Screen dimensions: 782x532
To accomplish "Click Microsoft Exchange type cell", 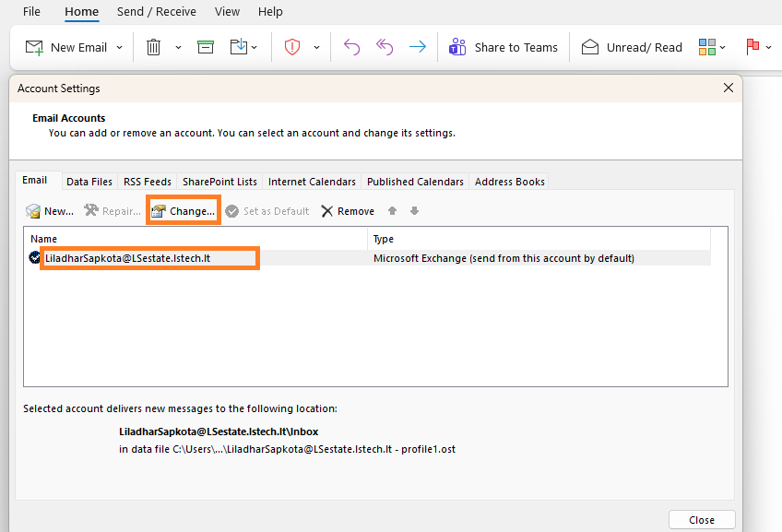I will pyautogui.click(x=504, y=258).
